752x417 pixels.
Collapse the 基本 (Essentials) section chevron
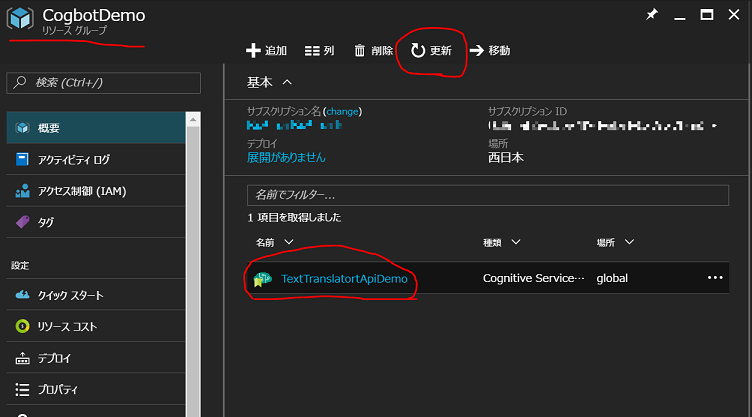(x=287, y=83)
